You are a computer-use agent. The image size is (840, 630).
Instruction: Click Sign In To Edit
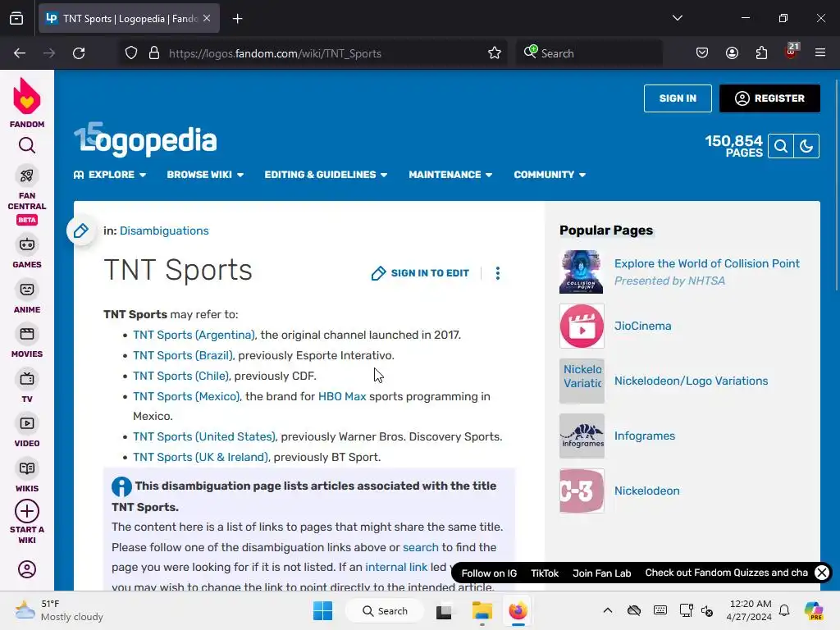[x=421, y=273]
